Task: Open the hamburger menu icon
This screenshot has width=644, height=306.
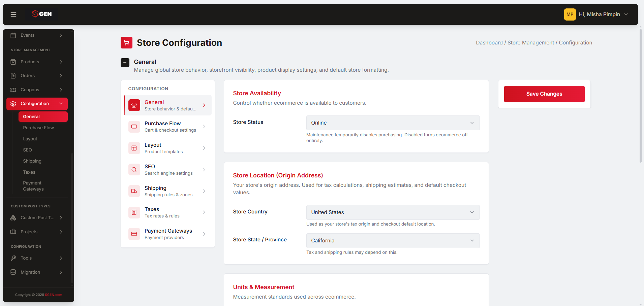Action: point(13,14)
